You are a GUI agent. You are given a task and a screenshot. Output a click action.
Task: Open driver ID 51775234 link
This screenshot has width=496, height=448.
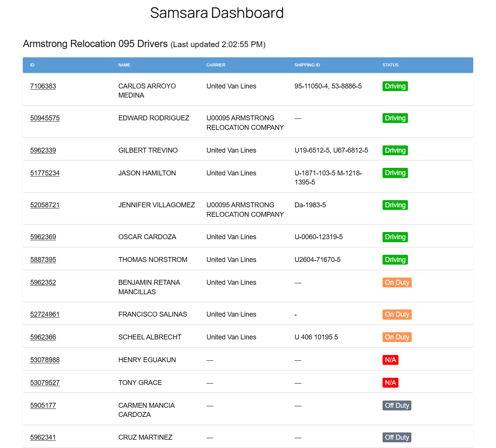click(x=45, y=173)
